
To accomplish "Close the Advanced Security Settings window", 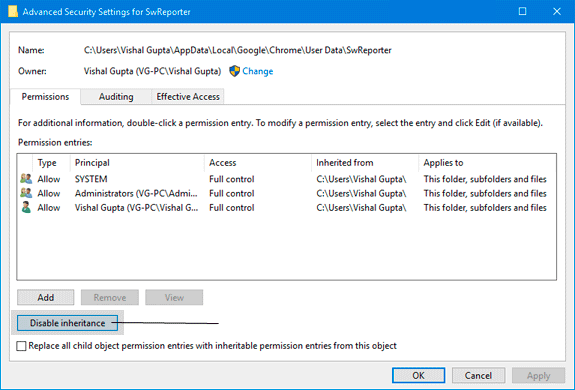I will [x=557, y=11].
